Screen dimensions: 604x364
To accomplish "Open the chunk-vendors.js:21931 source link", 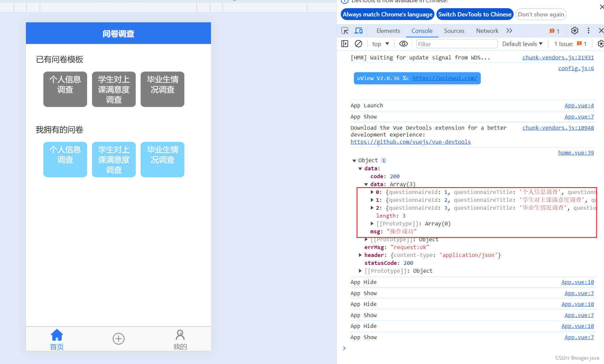I will click(x=558, y=57).
